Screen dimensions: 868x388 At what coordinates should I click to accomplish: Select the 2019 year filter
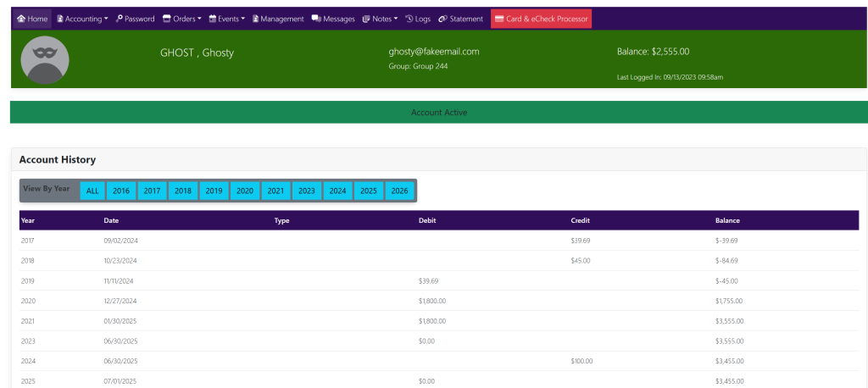tap(214, 191)
